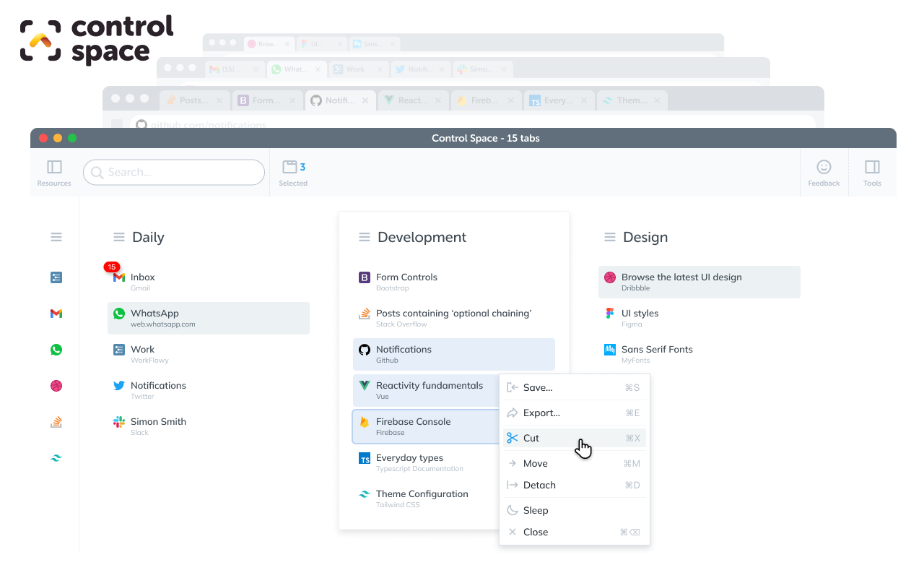This screenshot has width=924, height=578.
Task: Click the Gmail icon in left sidebar
Action: tap(56, 314)
